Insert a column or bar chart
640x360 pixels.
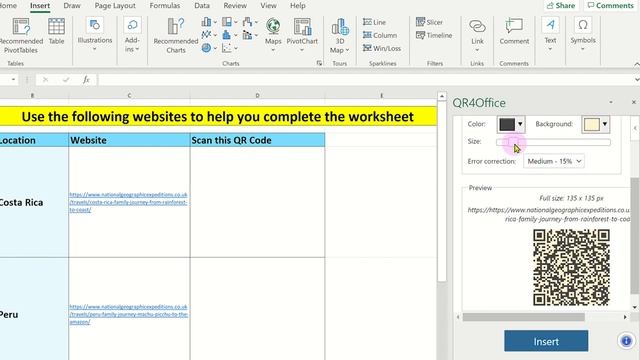tap(209, 22)
